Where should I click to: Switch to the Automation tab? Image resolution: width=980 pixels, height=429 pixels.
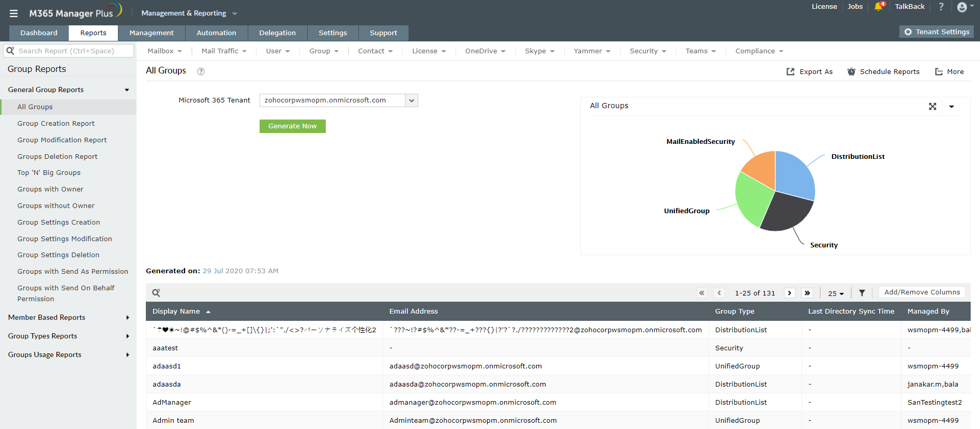(x=216, y=33)
